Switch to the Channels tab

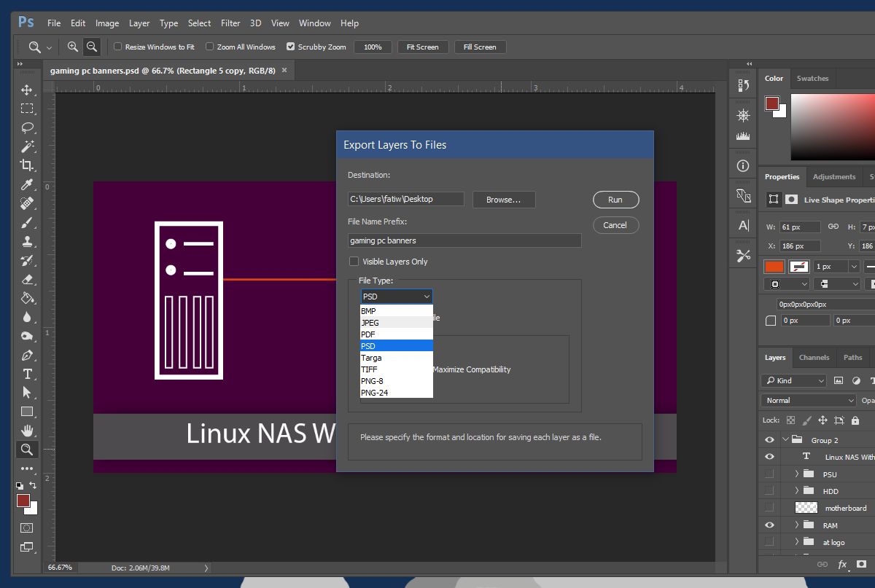coord(814,358)
